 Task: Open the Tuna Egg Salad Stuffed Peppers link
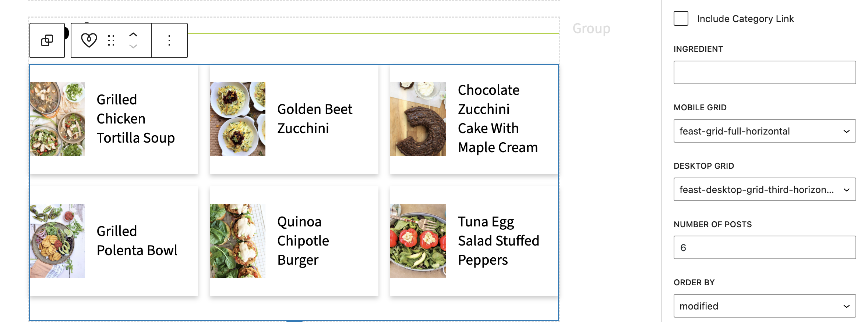(x=498, y=241)
